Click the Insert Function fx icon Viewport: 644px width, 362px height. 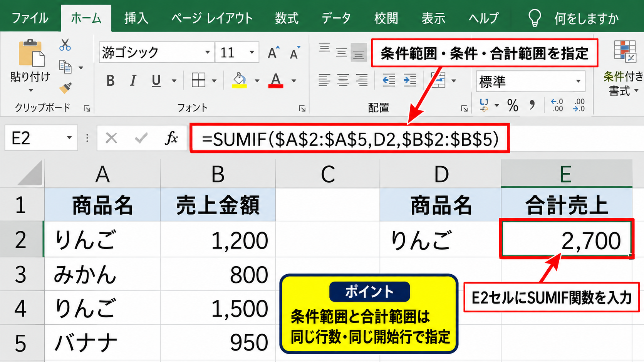point(171,138)
